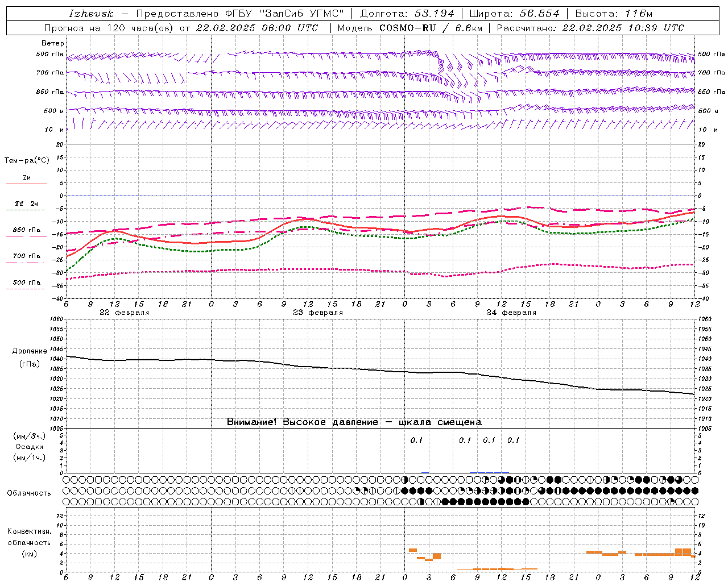728x582 pixels.
Task: Click the pink dotted 500 гПа legend line
Action: (26, 289)
